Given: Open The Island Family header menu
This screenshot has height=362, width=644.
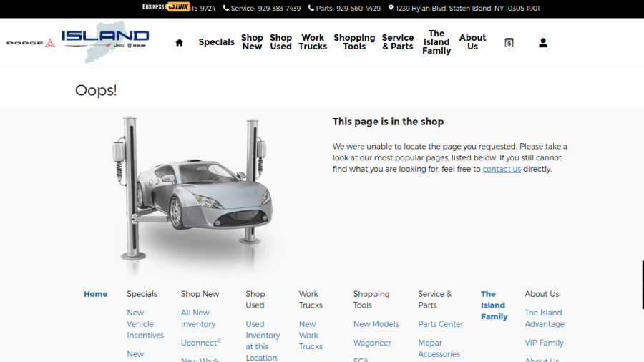Looking at the screenshot, I should pyautogui.click(x=436, y=42).
